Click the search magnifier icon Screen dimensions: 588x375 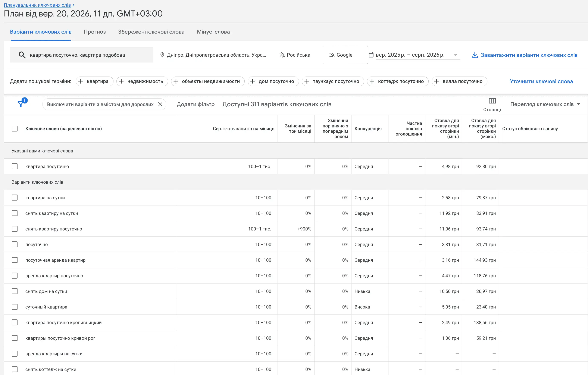click(22, 55)
